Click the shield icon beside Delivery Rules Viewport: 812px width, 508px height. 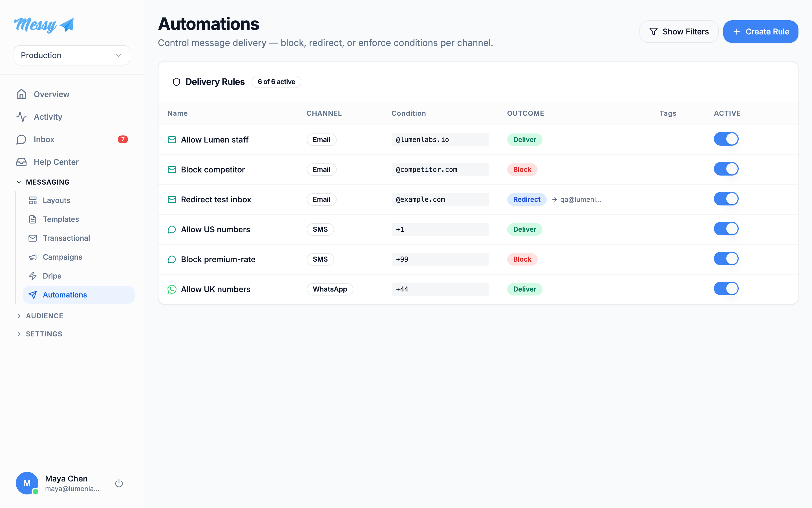click(x=176, y=82)
